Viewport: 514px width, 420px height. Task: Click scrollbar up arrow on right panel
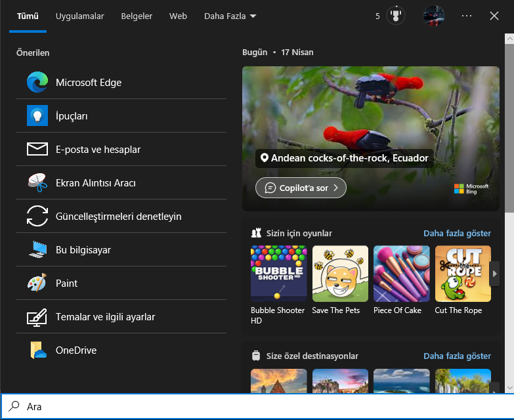click(509, 39)
